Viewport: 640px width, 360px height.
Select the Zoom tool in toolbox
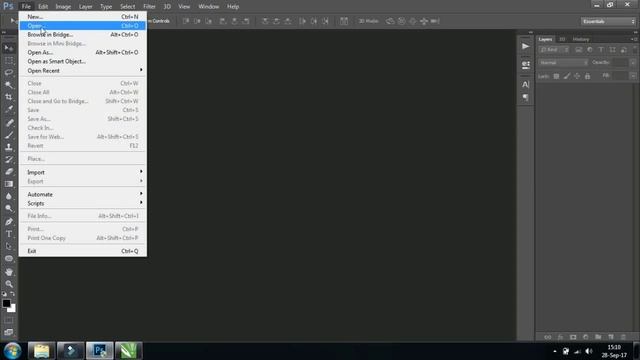pyautogui.click(x=9, y=284)
